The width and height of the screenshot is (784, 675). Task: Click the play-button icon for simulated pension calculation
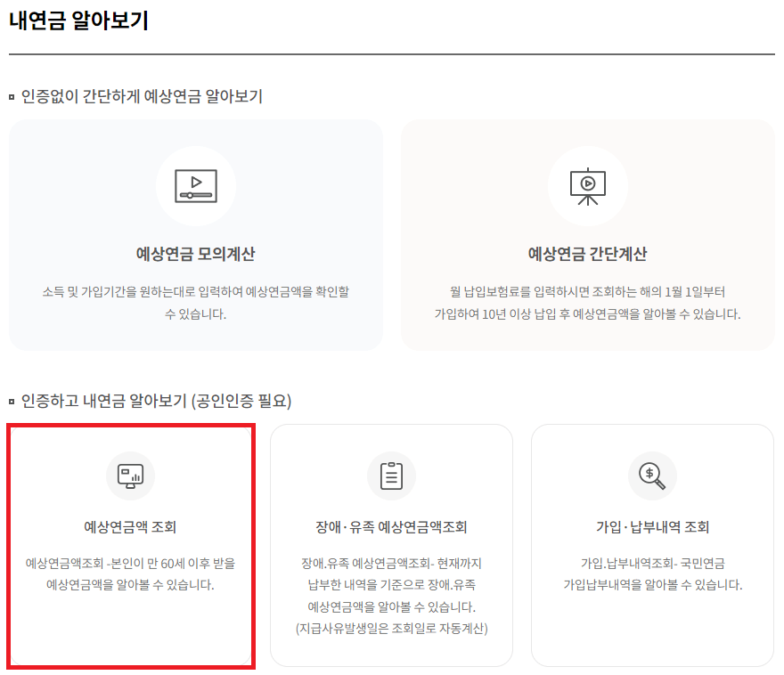click(195, 186)
